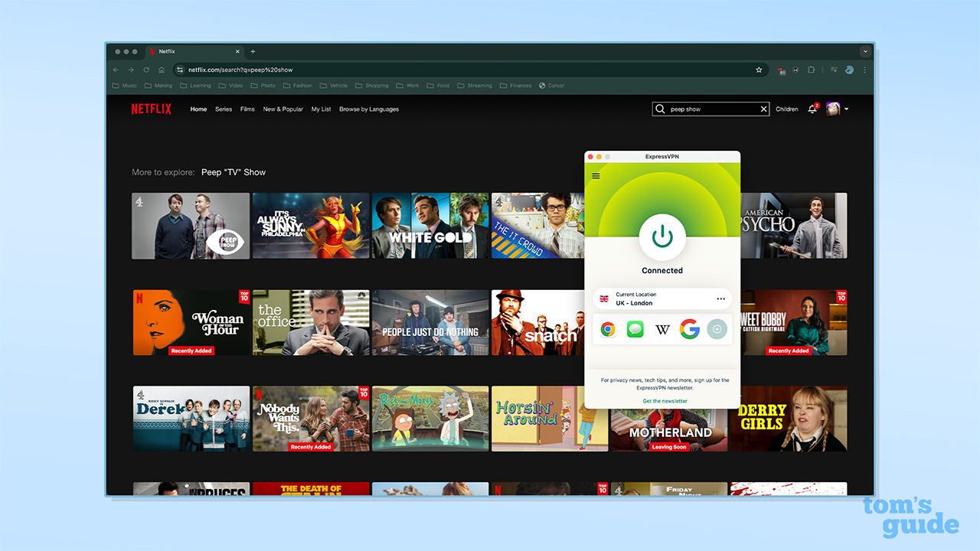The height and width of the screenshot is (551, 980).
Task: Click the Get the newsletter link
Action: click(665, 401)
